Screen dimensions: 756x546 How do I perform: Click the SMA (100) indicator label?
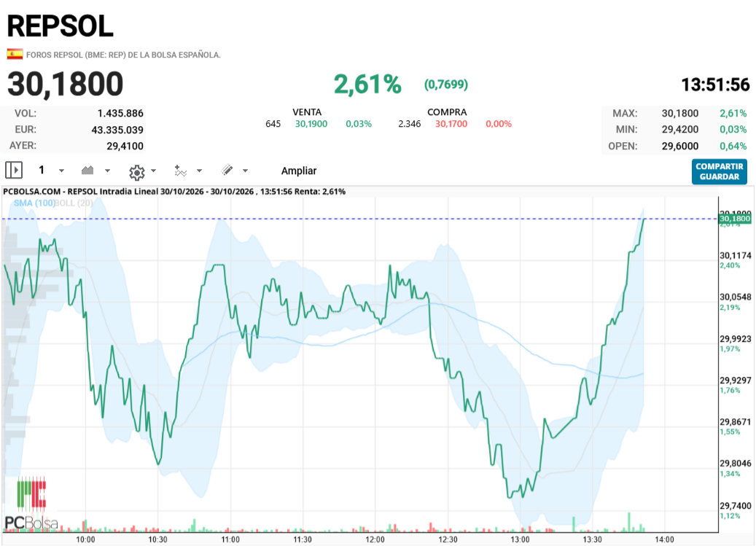(x=34, y=203)
